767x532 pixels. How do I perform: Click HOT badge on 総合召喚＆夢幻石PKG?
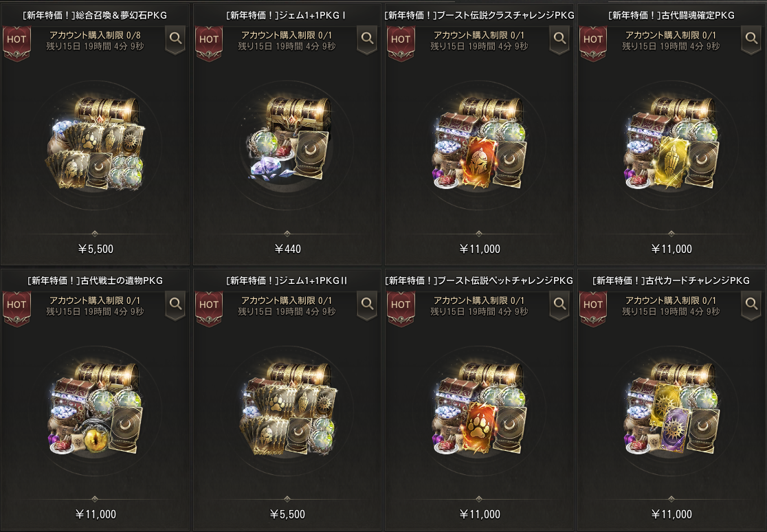[x=16, y=43]
